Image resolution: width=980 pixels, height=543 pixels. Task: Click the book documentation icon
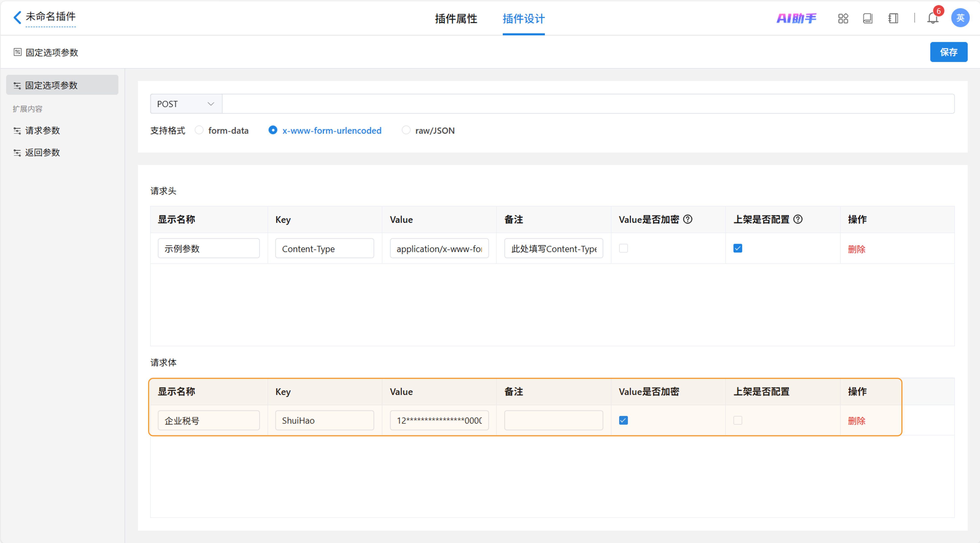(868, 18)
